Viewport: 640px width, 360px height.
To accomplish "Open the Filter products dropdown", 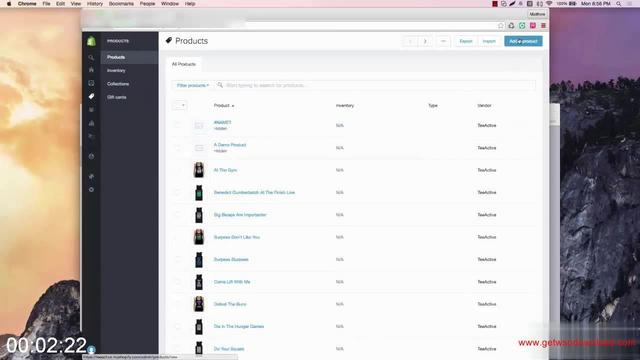I will pyautogui.click(x=193, y=85).
